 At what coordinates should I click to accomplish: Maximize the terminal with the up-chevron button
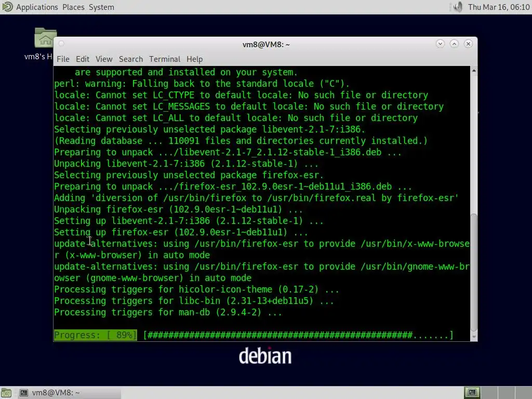454,44
